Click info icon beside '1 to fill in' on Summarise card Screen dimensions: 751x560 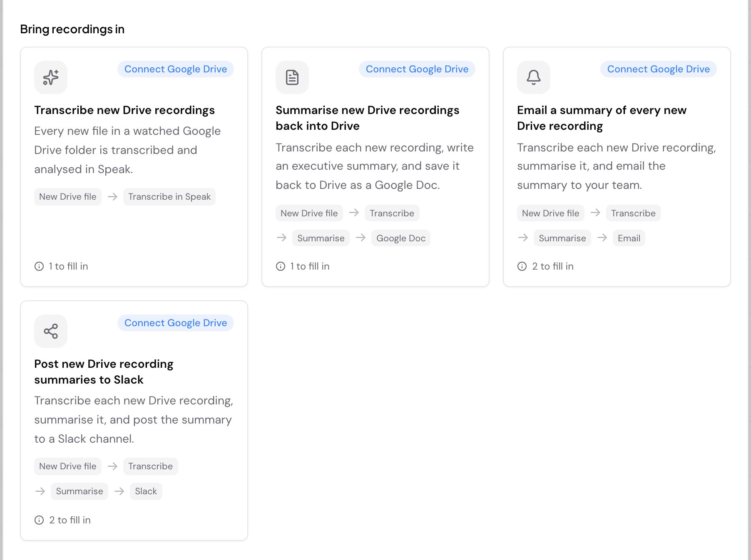point(281,266)
